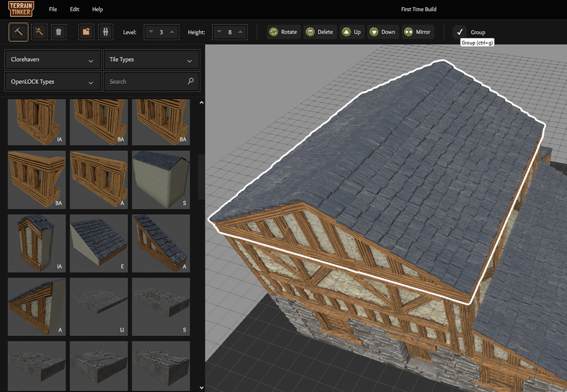Image resolution: width=567 pixels, height=392 pixels.
Task: Increase the Level value with up arrow
Action: coord(172,32)
